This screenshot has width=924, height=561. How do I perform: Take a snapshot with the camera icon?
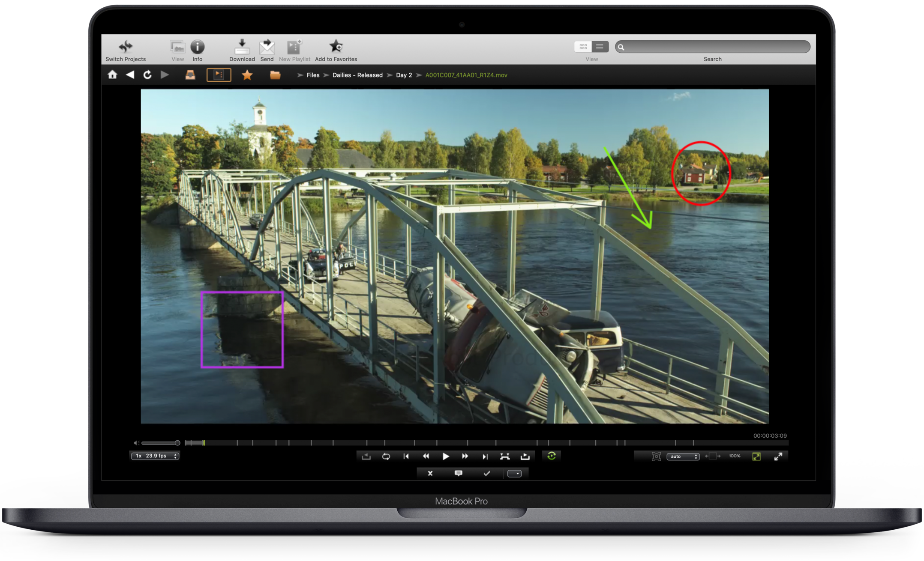point(656,457)
